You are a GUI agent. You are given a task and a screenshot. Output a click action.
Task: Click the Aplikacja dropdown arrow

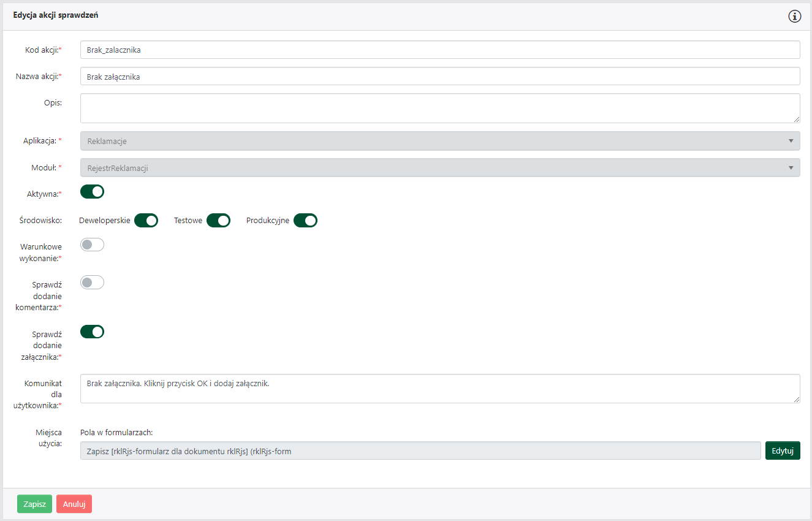click(x=791, y=141)
